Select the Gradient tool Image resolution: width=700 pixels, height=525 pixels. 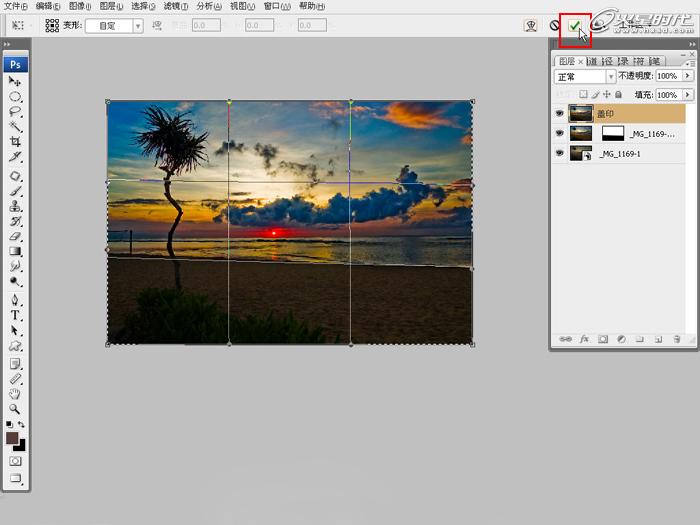[15, 251]
